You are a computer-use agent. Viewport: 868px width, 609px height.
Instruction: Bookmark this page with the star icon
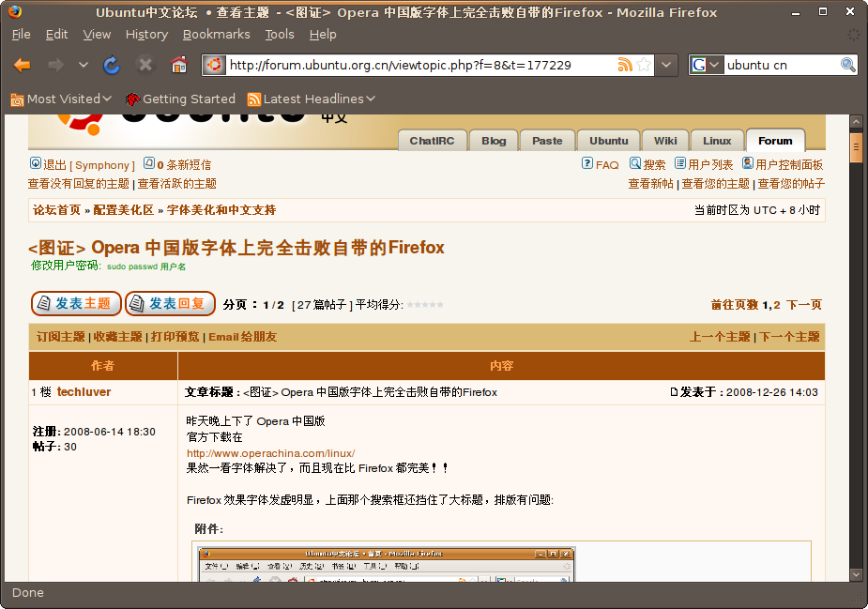[x=644, y=65]
